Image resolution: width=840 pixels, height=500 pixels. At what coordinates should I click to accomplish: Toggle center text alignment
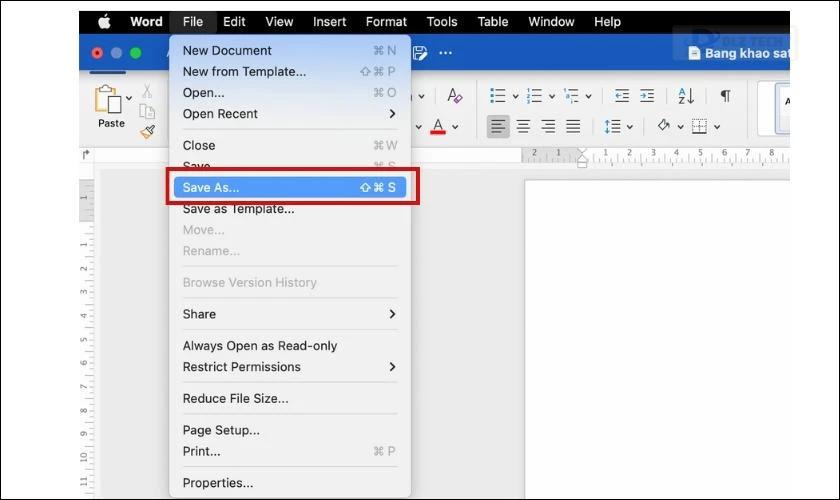click(x=523, y=127)
